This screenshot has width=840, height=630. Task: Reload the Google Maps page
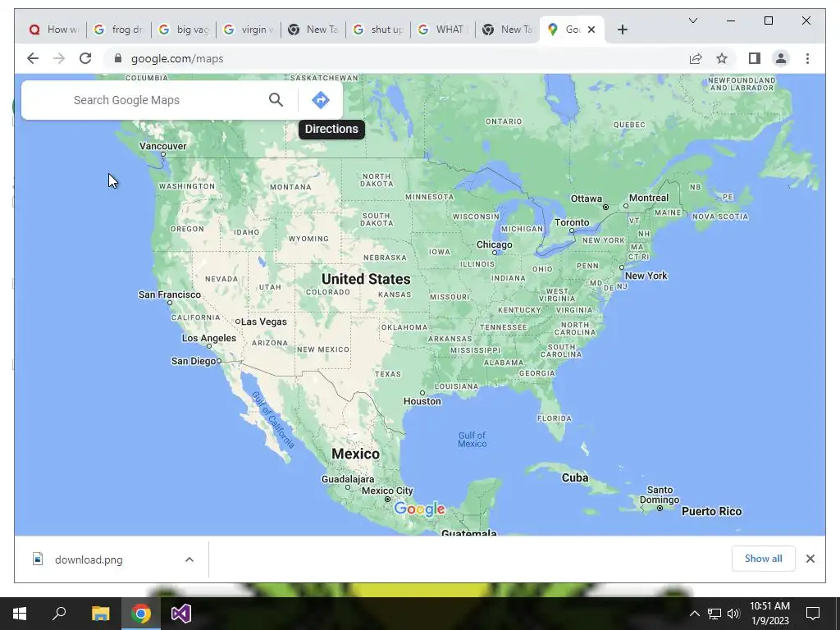coord(85,58)
